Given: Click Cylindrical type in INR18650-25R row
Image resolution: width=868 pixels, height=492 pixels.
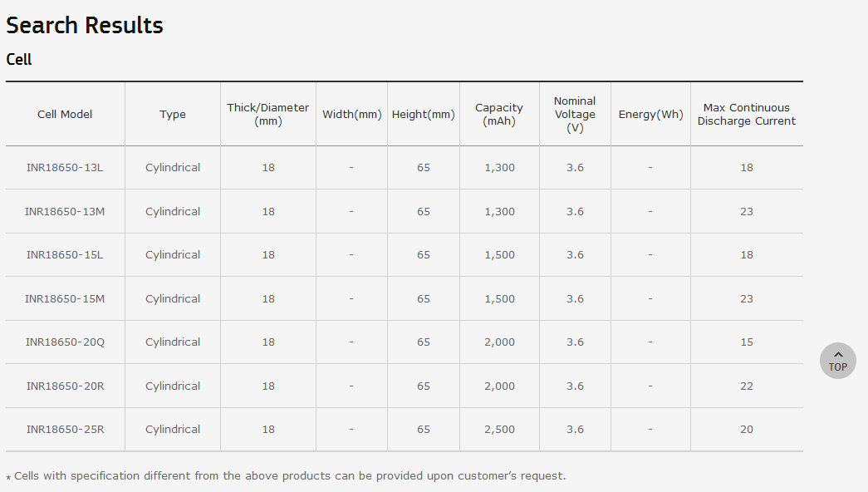Looking at the screenshot, I should 173,430.
